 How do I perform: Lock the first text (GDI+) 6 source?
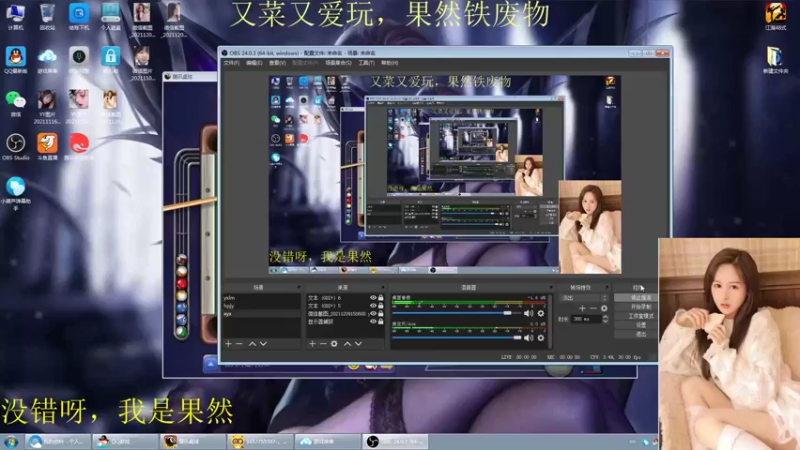click(381, 297)
